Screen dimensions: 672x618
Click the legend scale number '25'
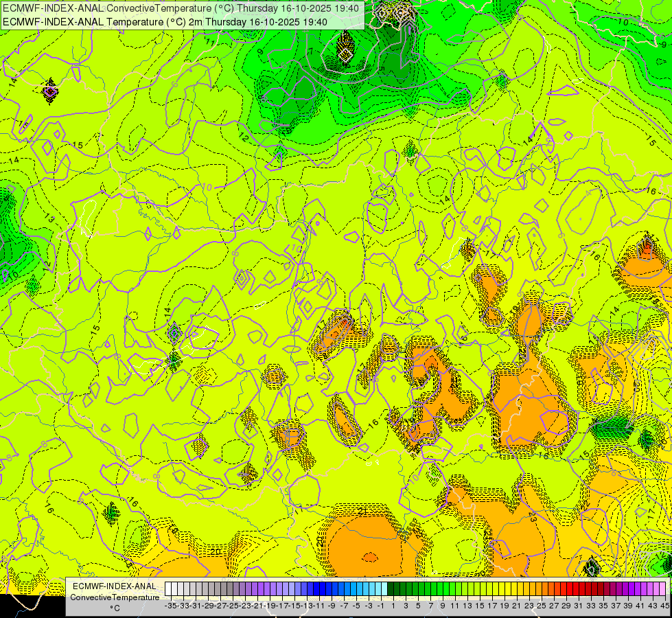click(542, 606)
